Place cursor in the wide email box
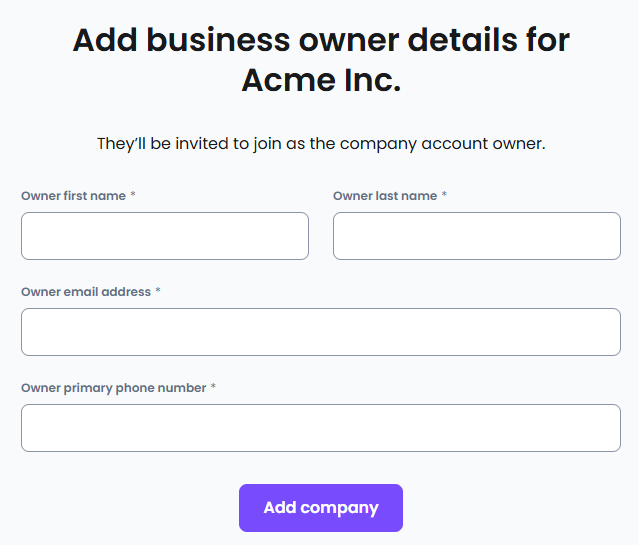This screenshot has width=638, height=545. (321, 332)
